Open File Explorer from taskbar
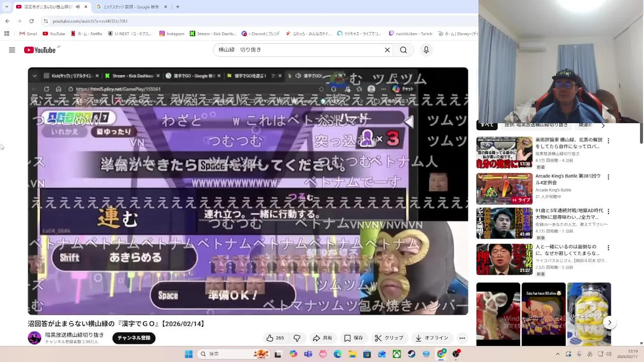This screenshot has width=644, height=362. (353, 354)
